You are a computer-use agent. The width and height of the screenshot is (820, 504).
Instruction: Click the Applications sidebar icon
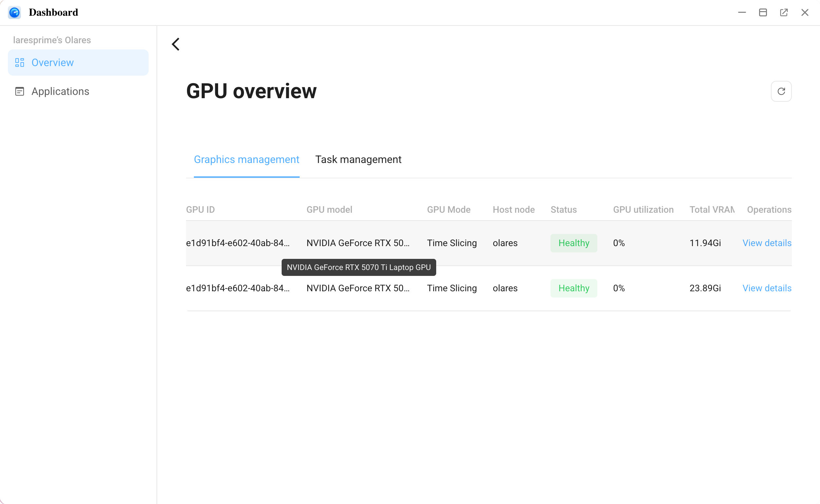click(x=19, y=91)
